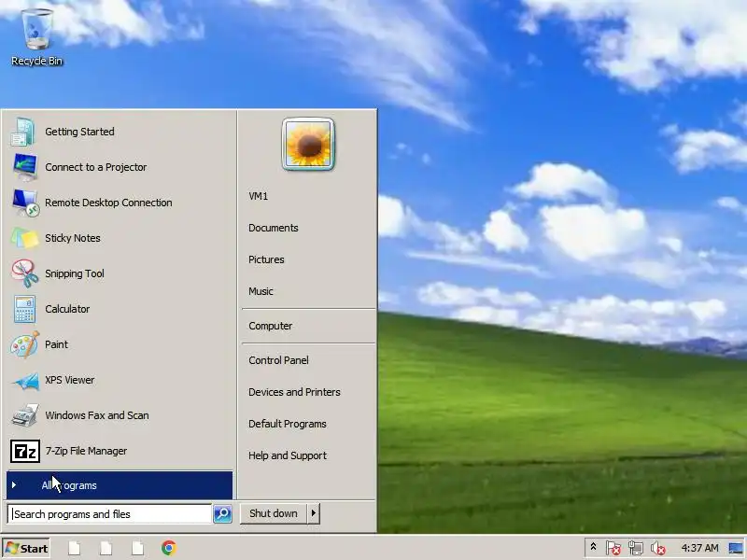Image resolution: width=747 pixels, height=560 pixels.
Task: Click the Getting Started program icon
Action: coord(23,132)
